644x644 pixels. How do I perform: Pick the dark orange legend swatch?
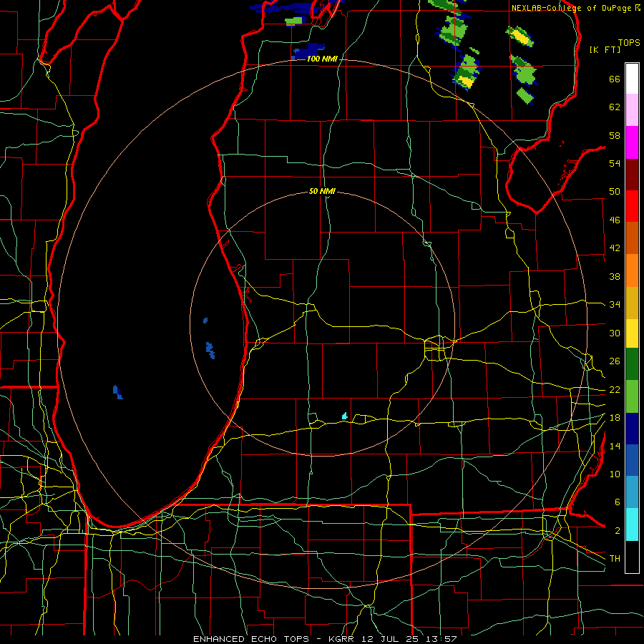(632, 238)
